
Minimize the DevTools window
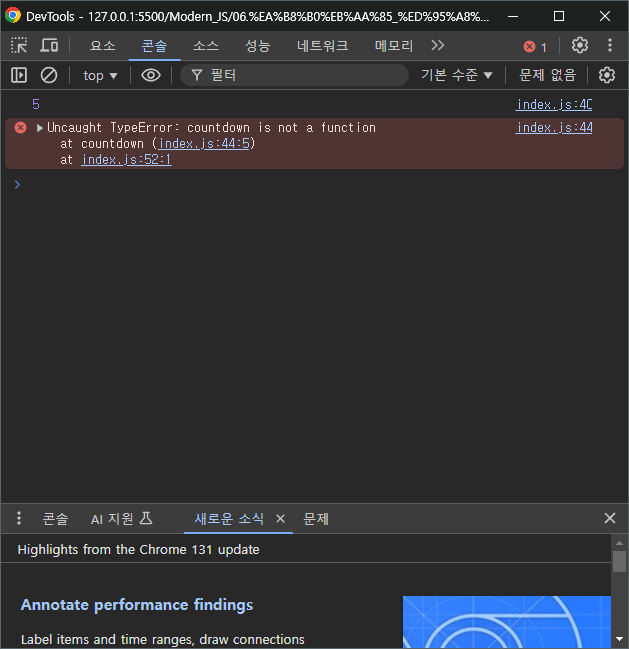pyautogui.click(x=513, y=16)
